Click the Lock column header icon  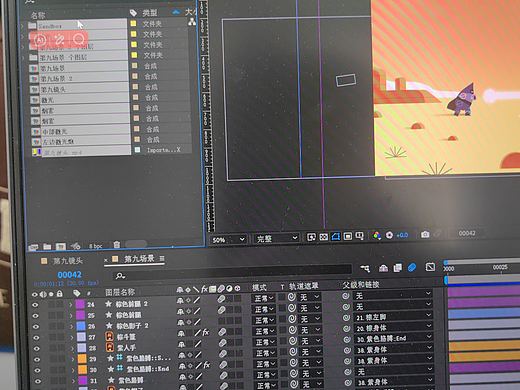click(x=60, y=294)
